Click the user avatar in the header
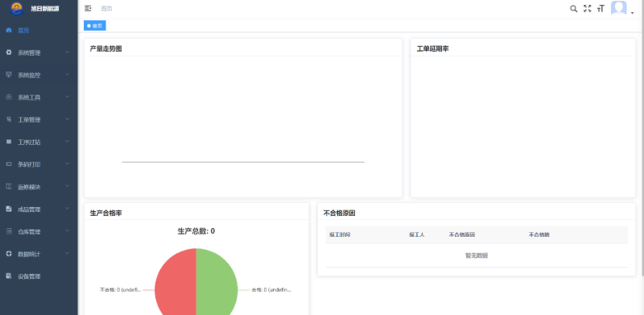The image size is (644, 315). (618, 8)
